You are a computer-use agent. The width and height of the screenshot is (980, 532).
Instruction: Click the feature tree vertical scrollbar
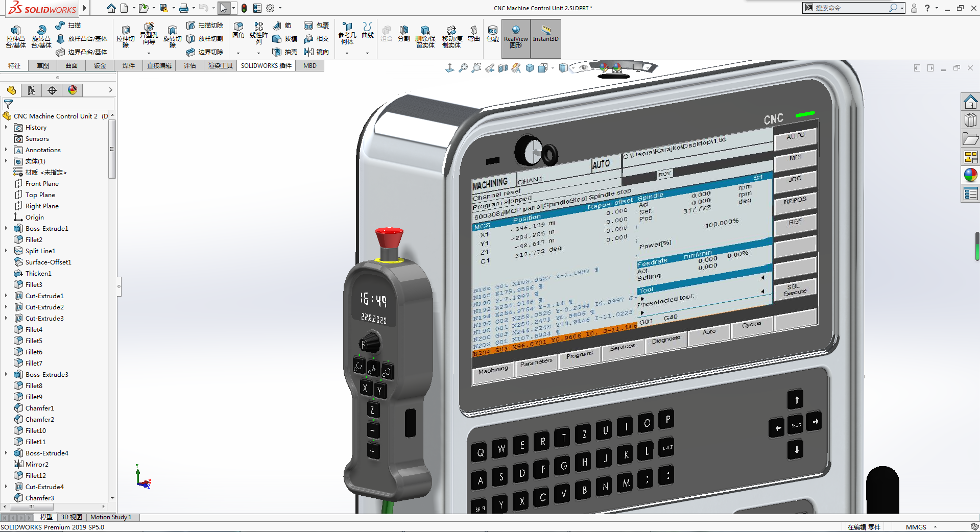click(112, 150)
